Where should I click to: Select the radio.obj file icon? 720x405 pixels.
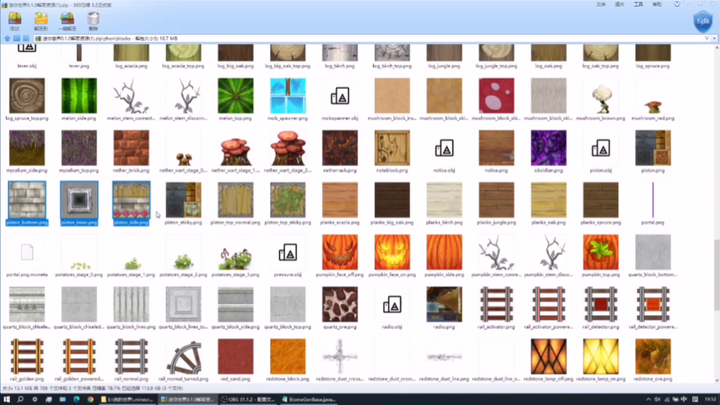[392, 308]
